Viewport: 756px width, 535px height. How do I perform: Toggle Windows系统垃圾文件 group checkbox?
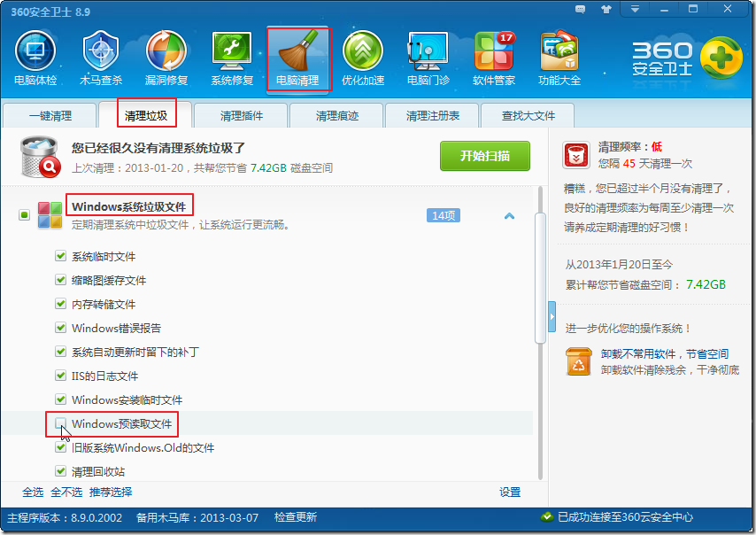(x=24, y=214)
